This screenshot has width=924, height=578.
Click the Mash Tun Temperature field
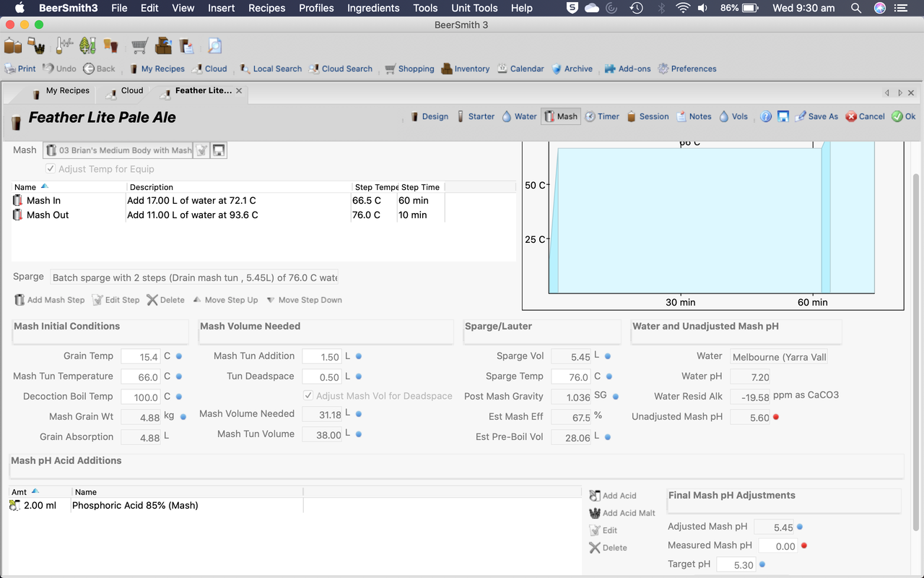click(141, 377)
